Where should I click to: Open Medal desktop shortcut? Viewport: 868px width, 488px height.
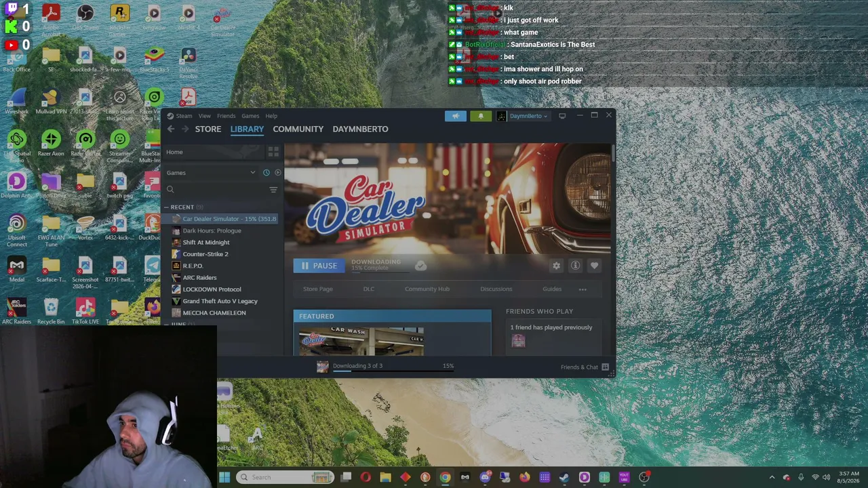coord(16,270)
